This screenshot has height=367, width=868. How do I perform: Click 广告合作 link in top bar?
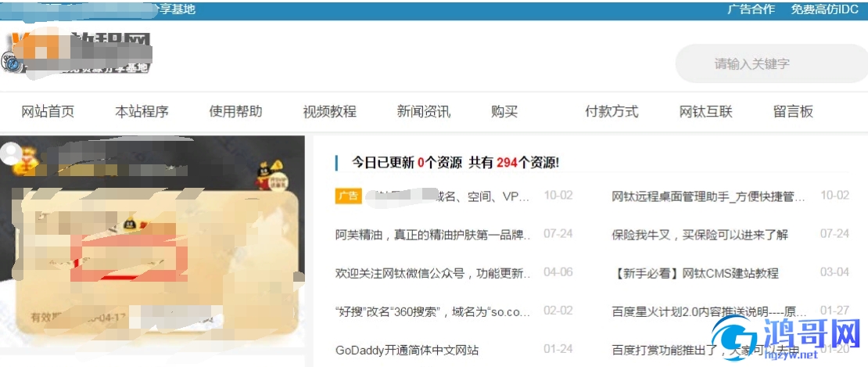[x=751, y=9]
